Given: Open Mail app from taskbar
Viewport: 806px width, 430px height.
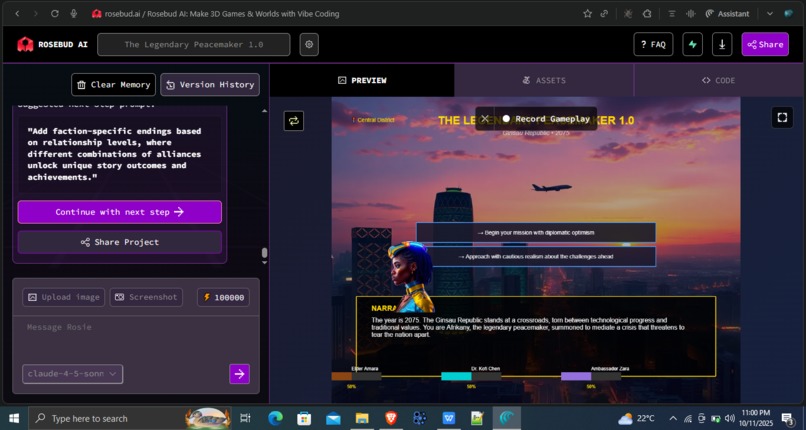Looking at the screenshot, I should pyautogui.click(x=334, y=418).
